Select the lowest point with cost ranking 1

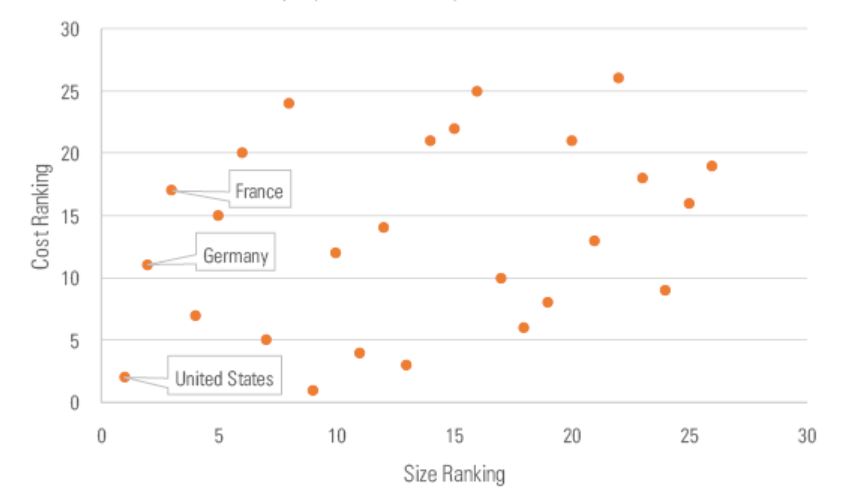313,390
